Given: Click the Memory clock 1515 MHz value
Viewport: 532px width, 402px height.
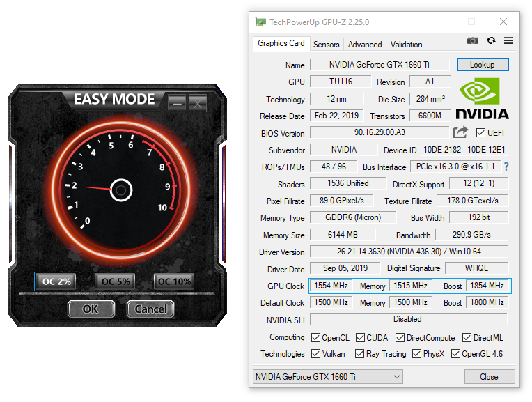Looking at the screenshot, I should (410, 286).
